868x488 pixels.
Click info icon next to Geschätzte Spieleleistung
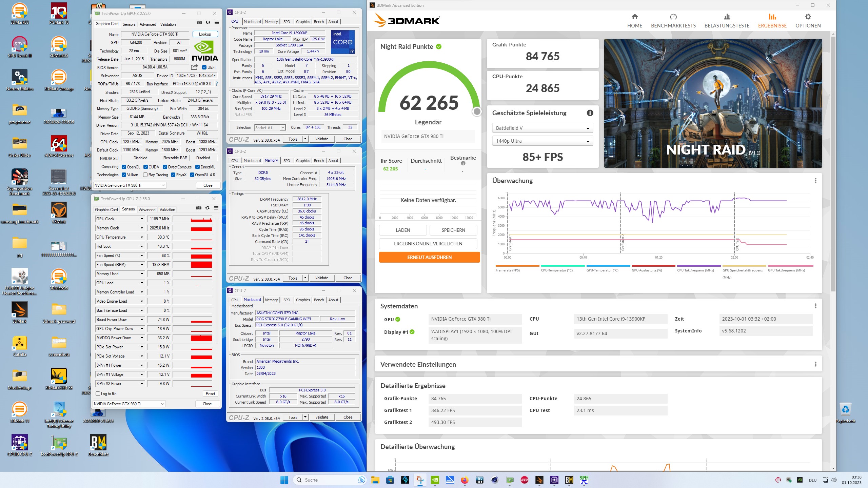[590, 113]
